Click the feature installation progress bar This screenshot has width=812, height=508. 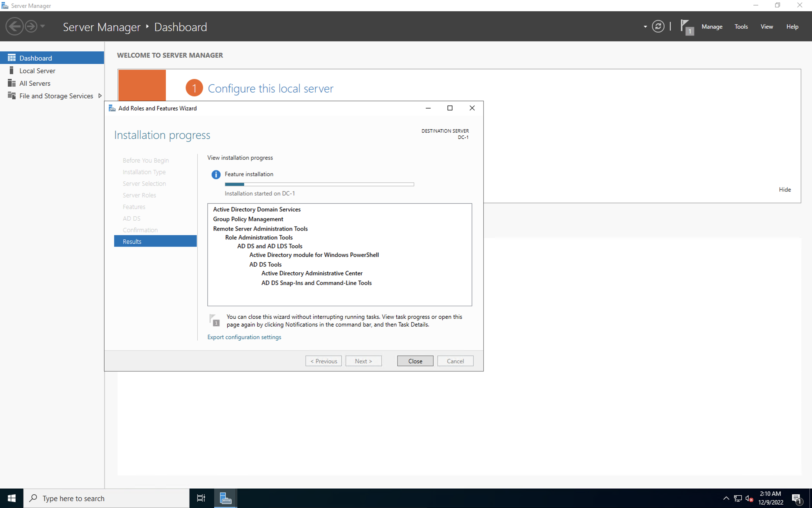pos(319,184)
